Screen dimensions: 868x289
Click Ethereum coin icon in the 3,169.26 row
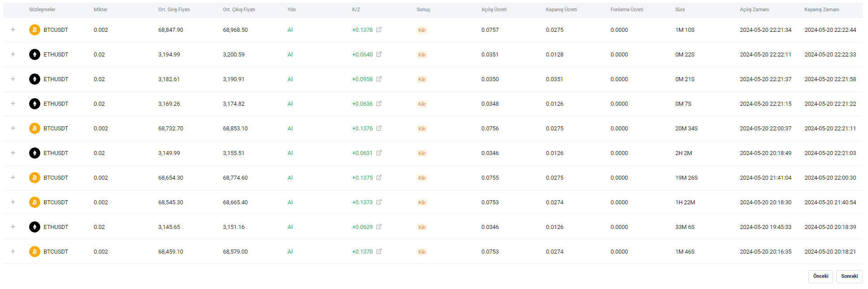(34, 104)
